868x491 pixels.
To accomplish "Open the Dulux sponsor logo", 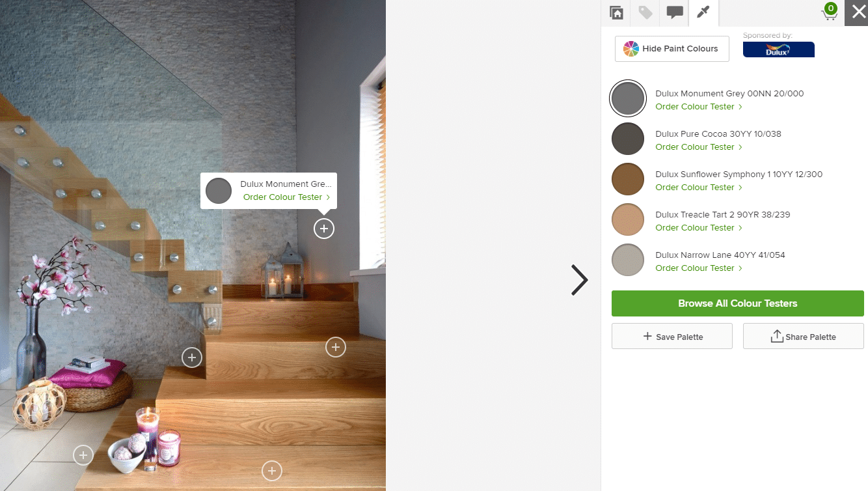I will click(779, 49).
